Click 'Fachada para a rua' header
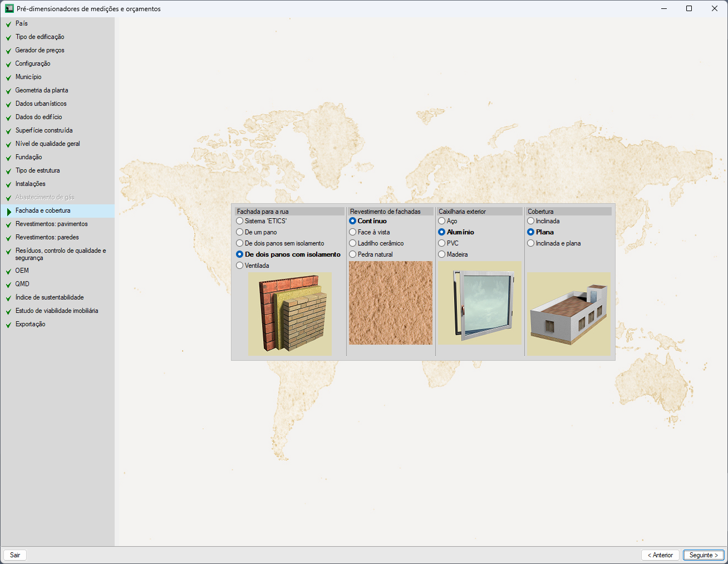 click(289, 212)
